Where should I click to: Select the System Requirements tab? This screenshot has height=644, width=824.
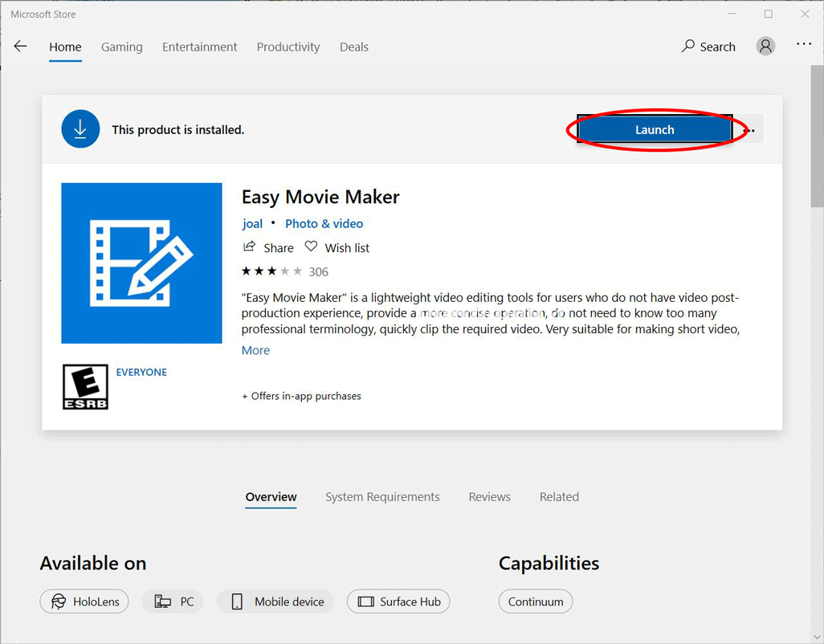[x=382, y=497]
